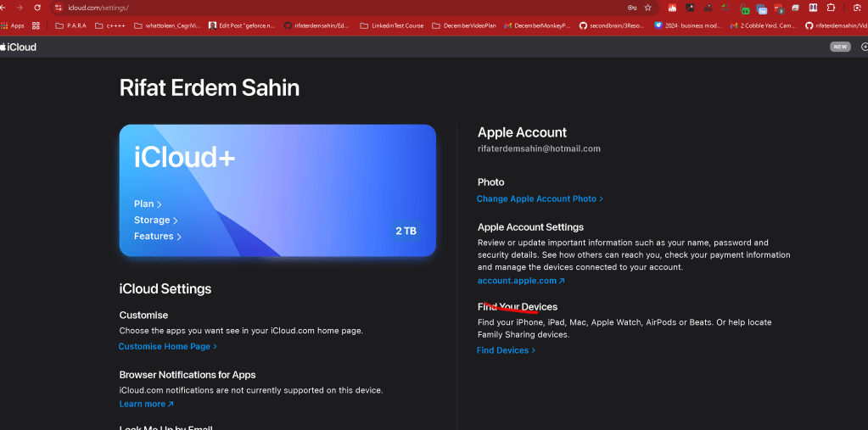Click the Find Your Devices heading

pyautogui.click(x=518, y=306)
